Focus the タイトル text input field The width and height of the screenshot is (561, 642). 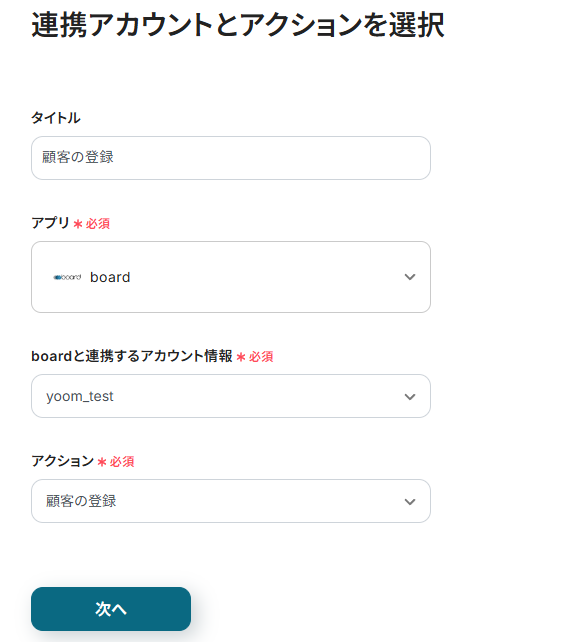pos(231,158)
